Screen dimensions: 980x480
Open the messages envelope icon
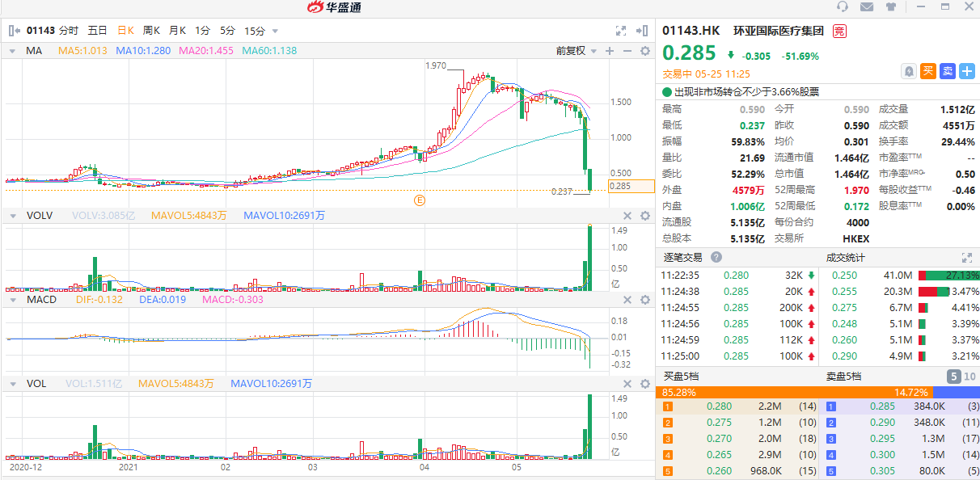point(867,7)
